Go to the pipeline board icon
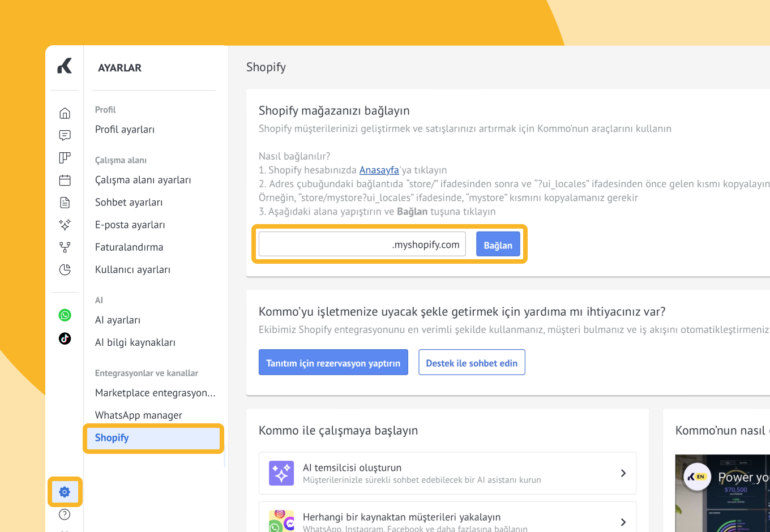This screenshot has height=532, width=770. (x=65, y=158)
